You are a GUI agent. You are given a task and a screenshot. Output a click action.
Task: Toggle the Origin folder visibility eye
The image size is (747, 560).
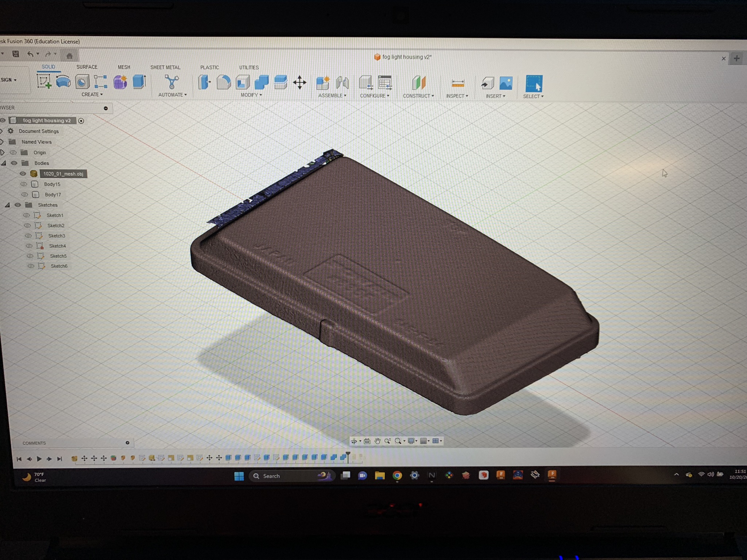click(x=13, y=152)
